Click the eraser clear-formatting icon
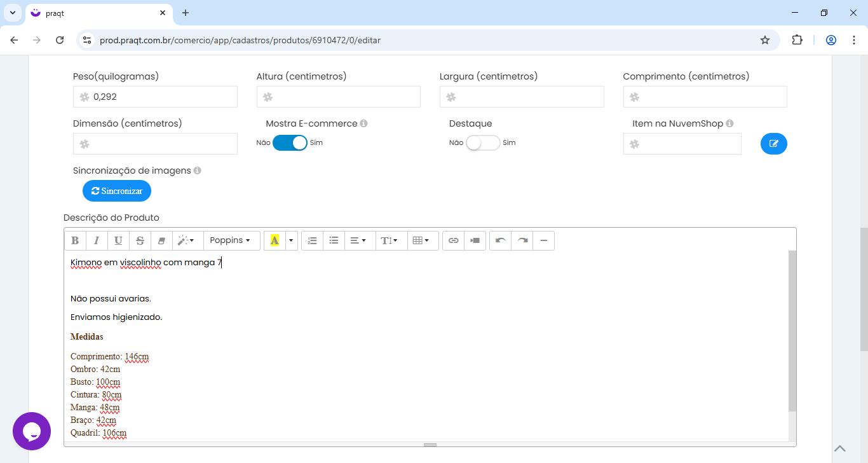 (x=161, y=240)
